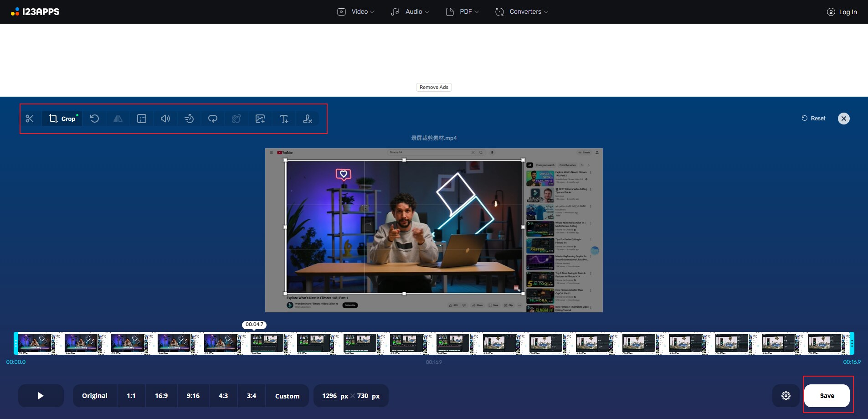Click the Remove Ads button

click(x=434, y=87)
